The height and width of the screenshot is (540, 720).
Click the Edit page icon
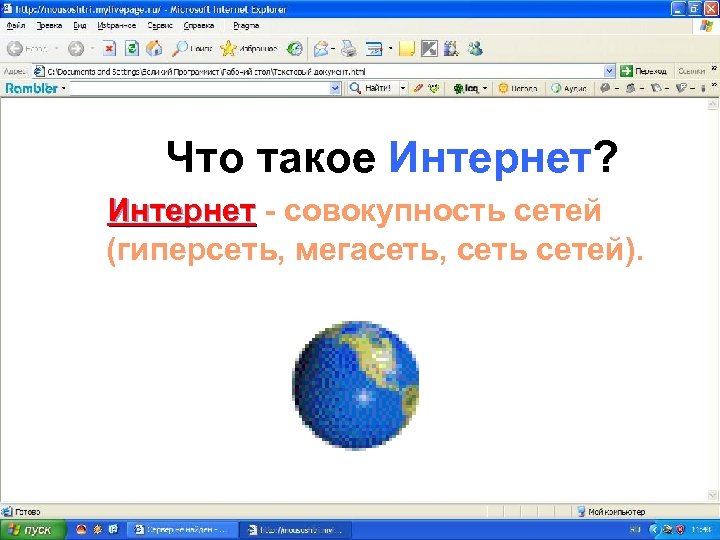[x=374, y=48]
